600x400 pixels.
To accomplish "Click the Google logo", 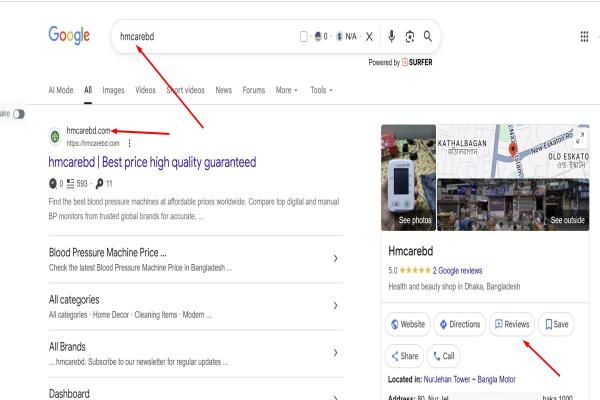I will tap(69, 36).
